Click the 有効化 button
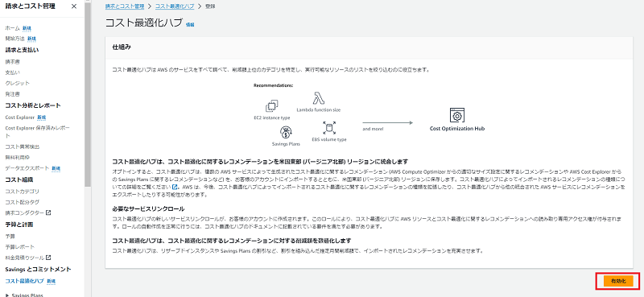Image resolution: width=644 pixels, height=297 pixels. 617,282
